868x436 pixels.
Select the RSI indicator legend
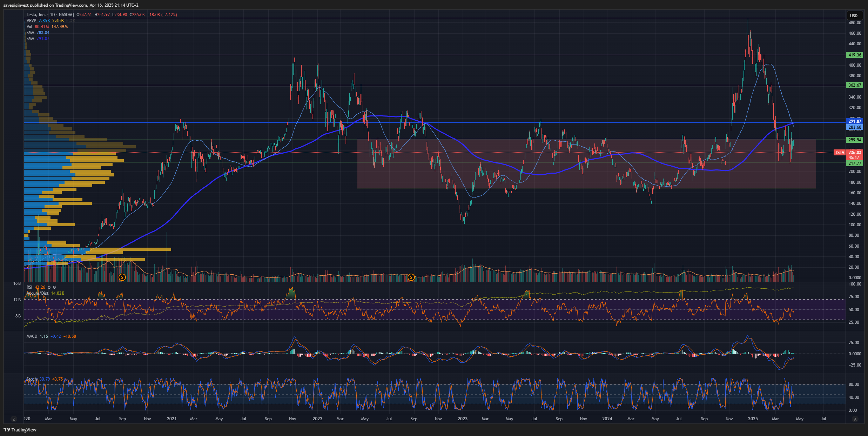[x=41, y=287]
